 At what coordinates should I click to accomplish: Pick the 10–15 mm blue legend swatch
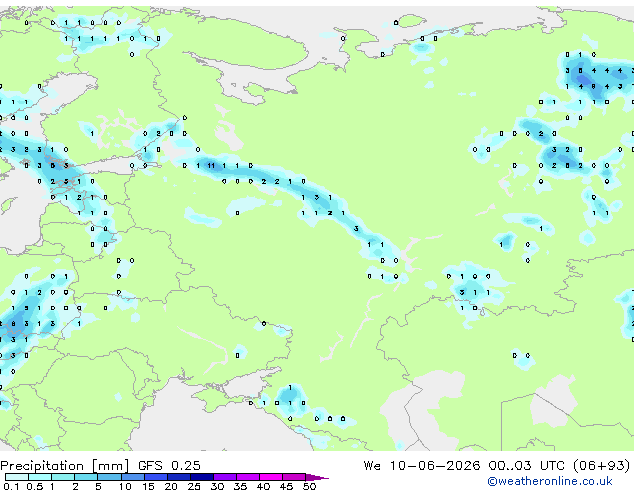pos(132,477)
